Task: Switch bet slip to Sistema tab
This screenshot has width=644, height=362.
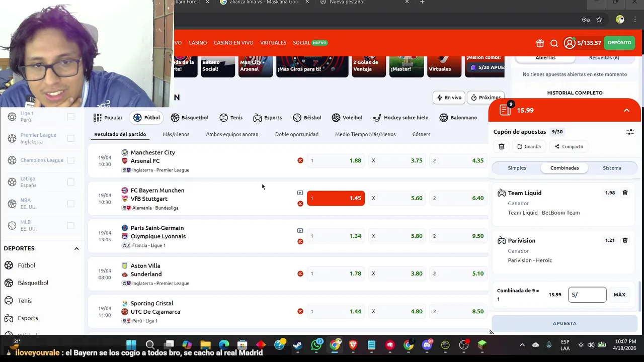Action: (612, 168)
